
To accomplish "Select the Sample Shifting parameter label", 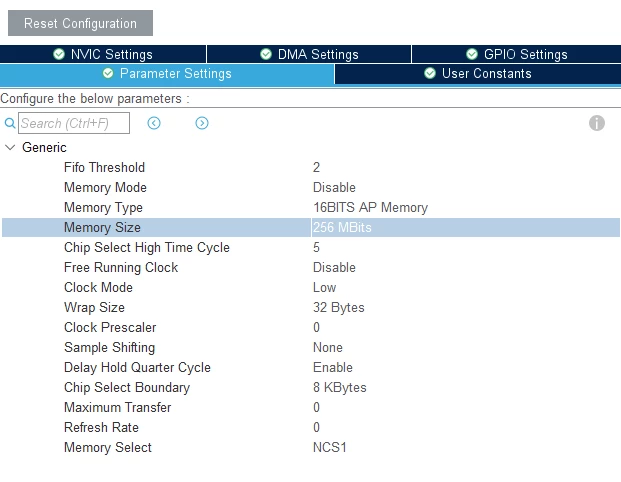I will (x=109, y=347).
